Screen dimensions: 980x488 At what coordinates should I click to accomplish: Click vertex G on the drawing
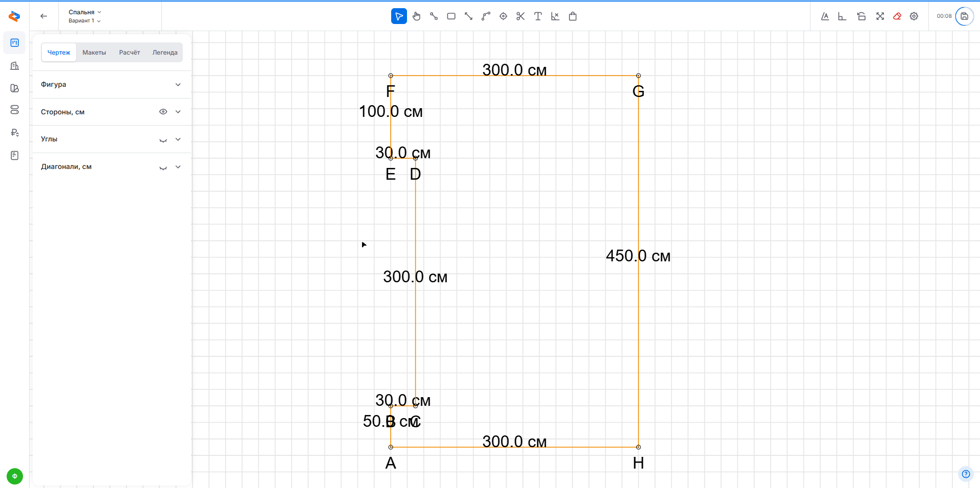coord(638,76)
